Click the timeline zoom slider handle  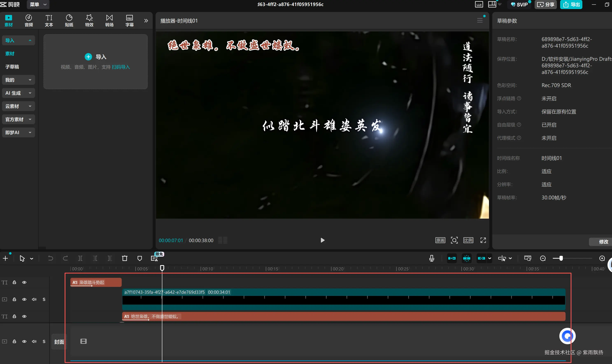[x=561, y=258]
